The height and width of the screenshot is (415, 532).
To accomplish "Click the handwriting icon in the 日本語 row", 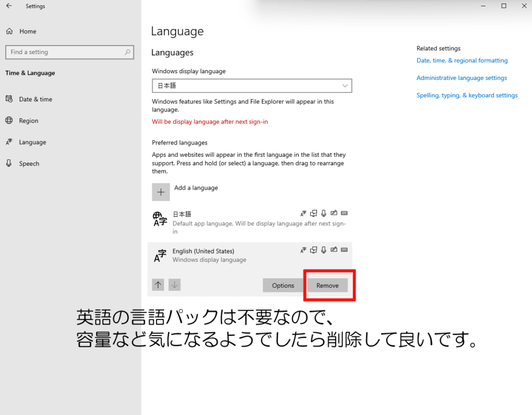I will point(334,213).
